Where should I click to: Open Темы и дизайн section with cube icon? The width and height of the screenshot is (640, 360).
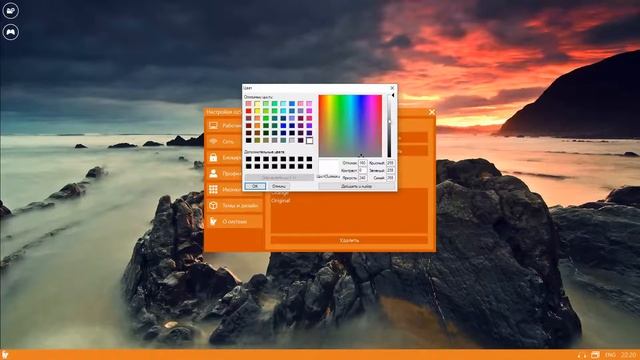click(234, 206)
